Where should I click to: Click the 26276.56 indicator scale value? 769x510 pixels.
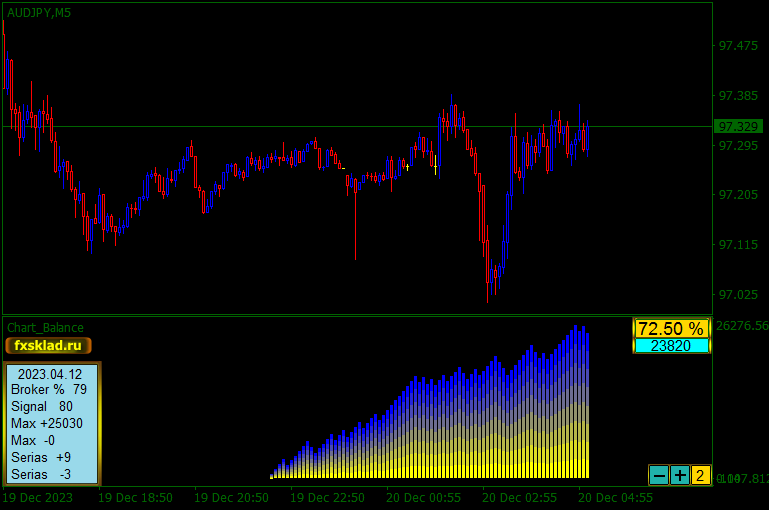click(x=742, y=326)
